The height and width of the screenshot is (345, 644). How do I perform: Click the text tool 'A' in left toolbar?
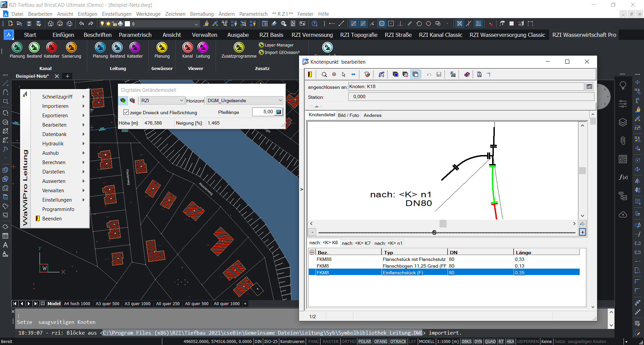tap(5, 245)
